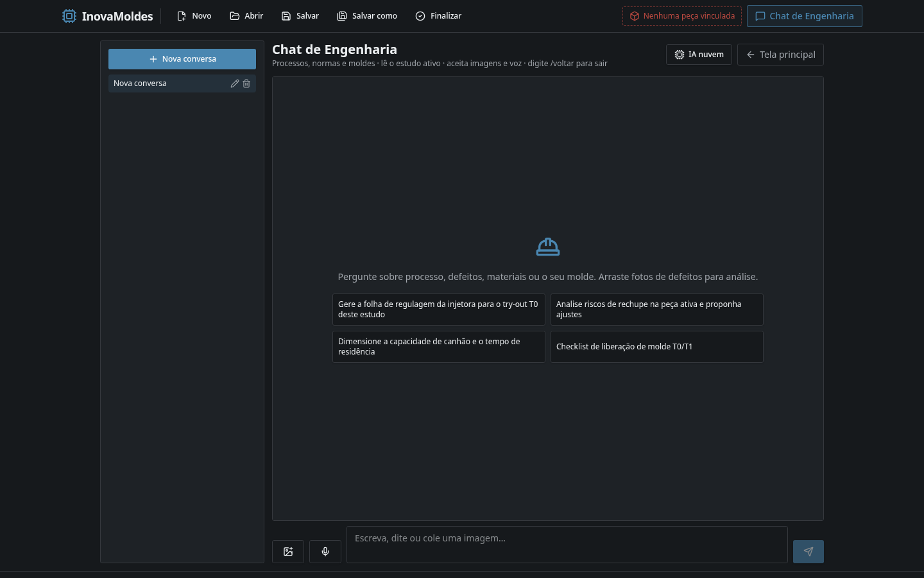Open the Chat de Engenharia tab
Viewport: 924px width, 578px height.
805,16
